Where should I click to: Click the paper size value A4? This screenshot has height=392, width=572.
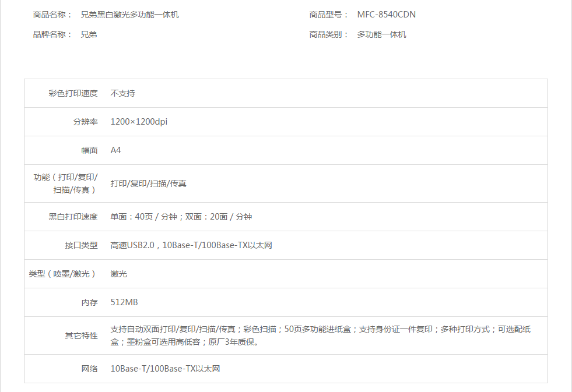[115, 150]
